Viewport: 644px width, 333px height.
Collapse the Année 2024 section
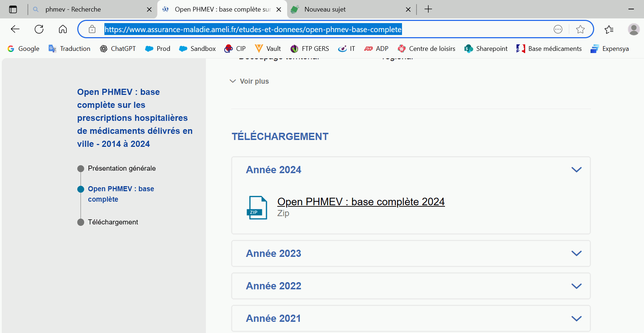[x=576, y=170]
